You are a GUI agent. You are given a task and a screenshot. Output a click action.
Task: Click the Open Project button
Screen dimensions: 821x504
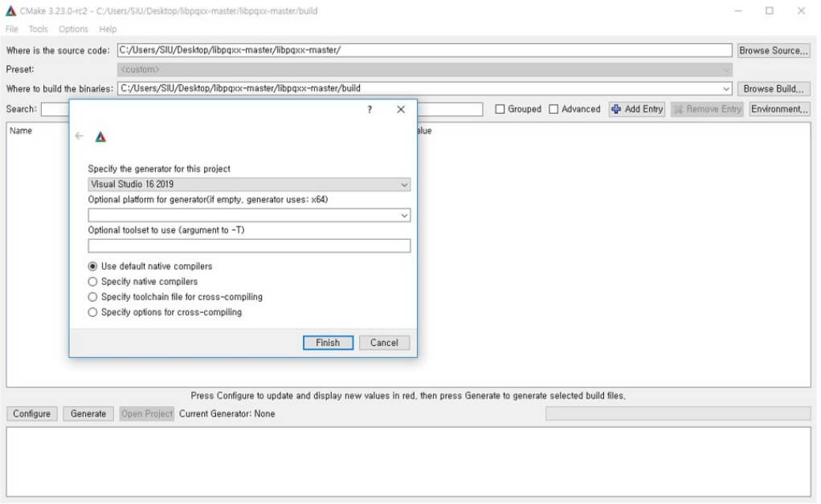(x=146, y=413)
